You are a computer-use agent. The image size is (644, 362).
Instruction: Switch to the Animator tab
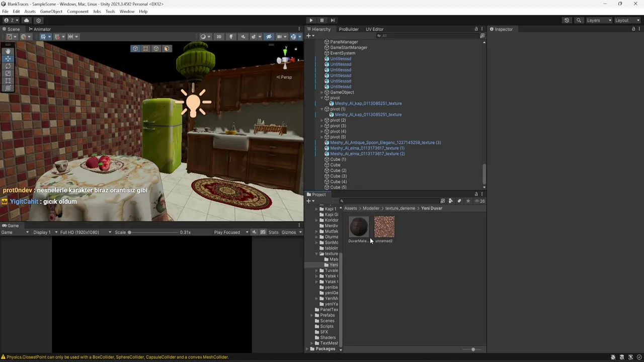(x=39, y=29)
